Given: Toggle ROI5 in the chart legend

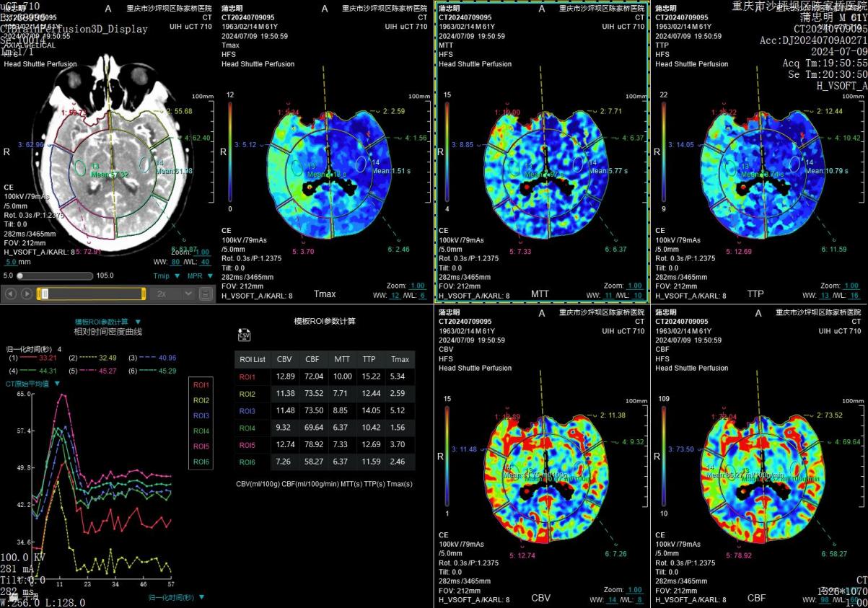Looking at the screenshot, I should click(201, 446).
